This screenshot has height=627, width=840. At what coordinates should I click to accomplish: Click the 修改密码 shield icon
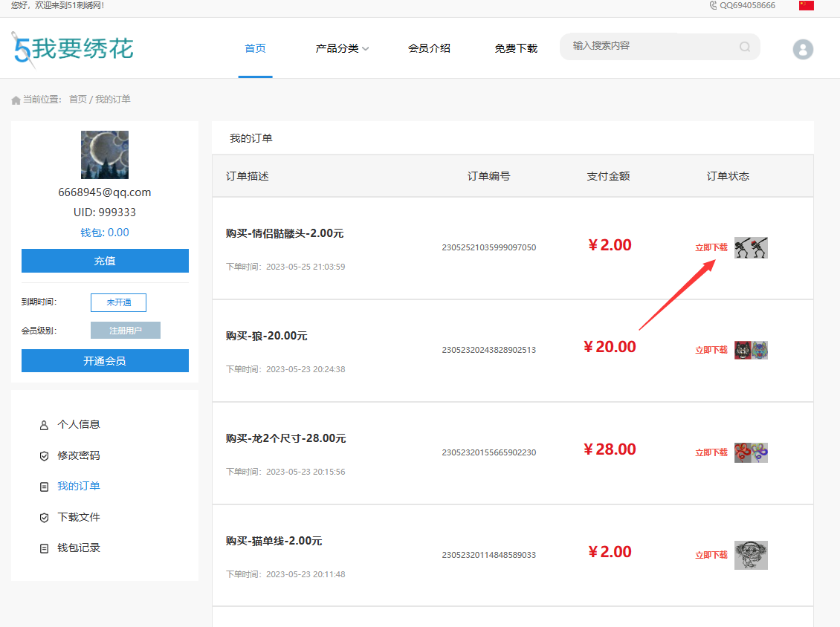[x=44, y=455]
